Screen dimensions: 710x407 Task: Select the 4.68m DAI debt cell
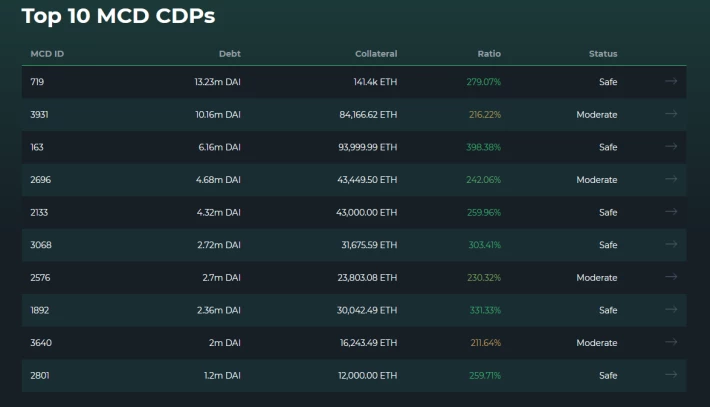click(218, 180)
